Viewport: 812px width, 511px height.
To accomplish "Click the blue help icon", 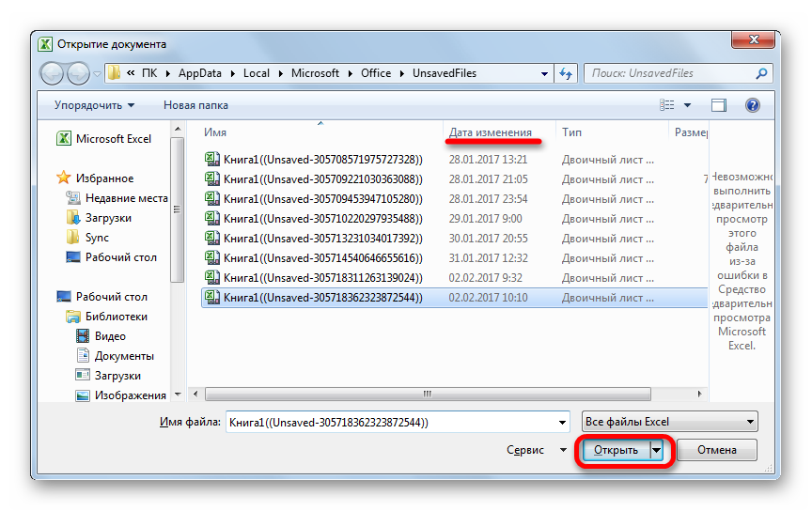I will 753,105.
